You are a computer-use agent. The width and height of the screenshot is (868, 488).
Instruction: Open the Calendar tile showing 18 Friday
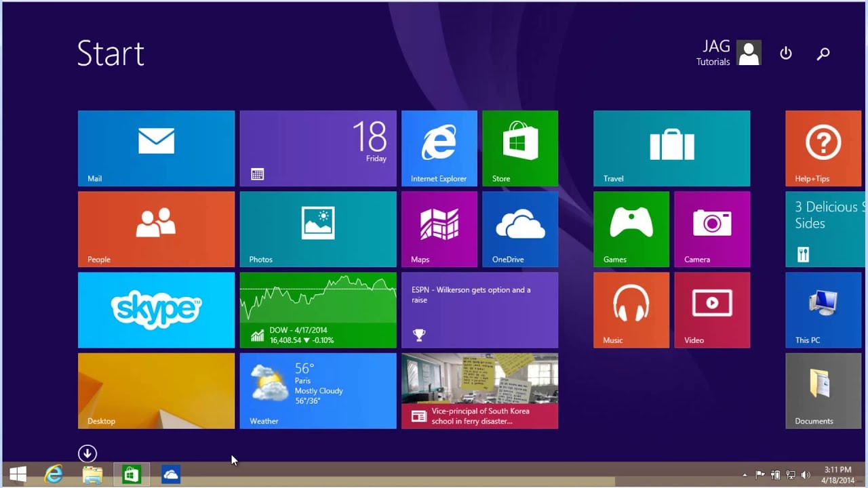tap(318, 148)
